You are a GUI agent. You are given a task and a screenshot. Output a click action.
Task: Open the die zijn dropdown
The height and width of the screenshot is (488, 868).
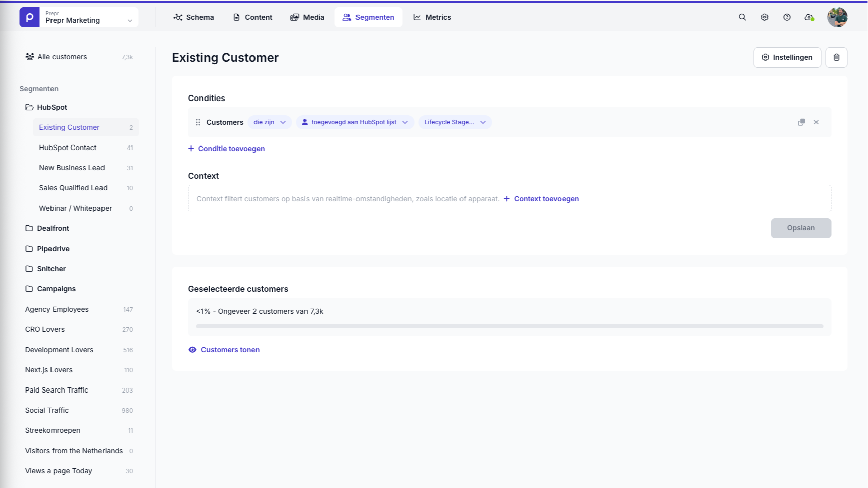(x=269, y=122)
